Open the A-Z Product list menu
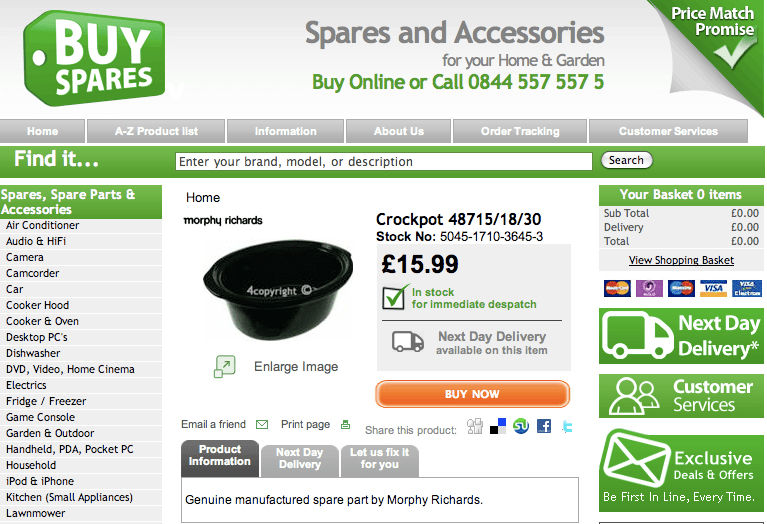Viewport: 767px width, 524px height. tap(156, 131)
